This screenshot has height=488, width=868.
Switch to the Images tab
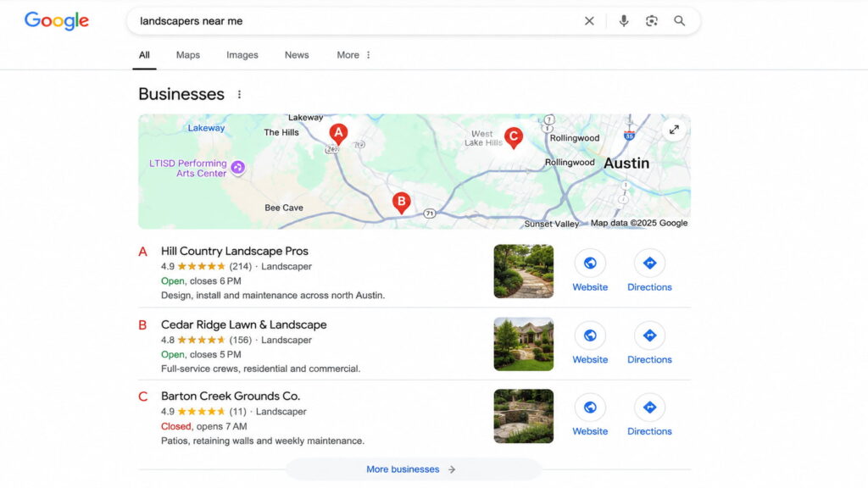click(x=242, y=55)
